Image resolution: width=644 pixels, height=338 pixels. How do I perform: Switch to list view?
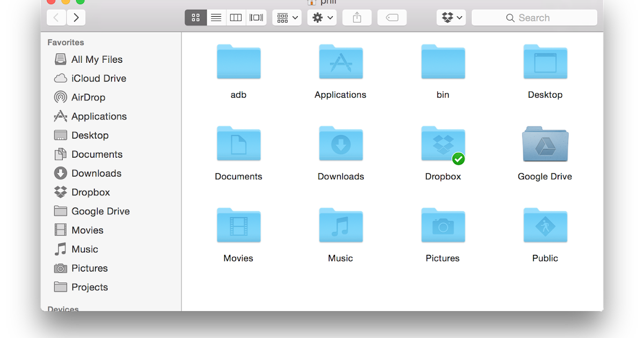216,18
